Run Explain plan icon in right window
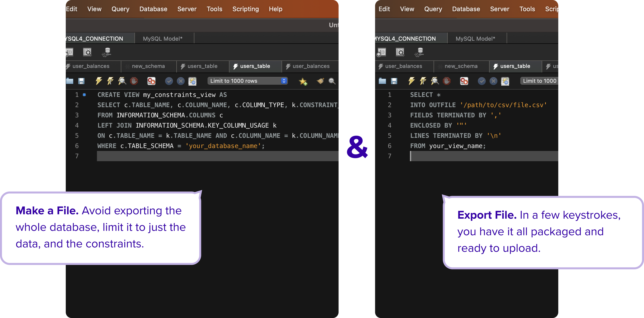This screenshot has width=644, height=318. (435, 81)
